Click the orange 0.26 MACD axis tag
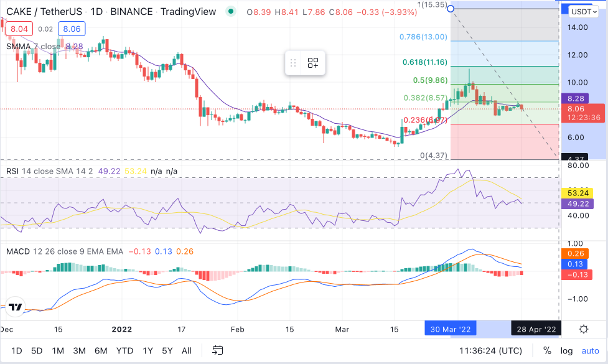Image resolution: width=608 pixels, height=364 pixels. coord(576,253)
